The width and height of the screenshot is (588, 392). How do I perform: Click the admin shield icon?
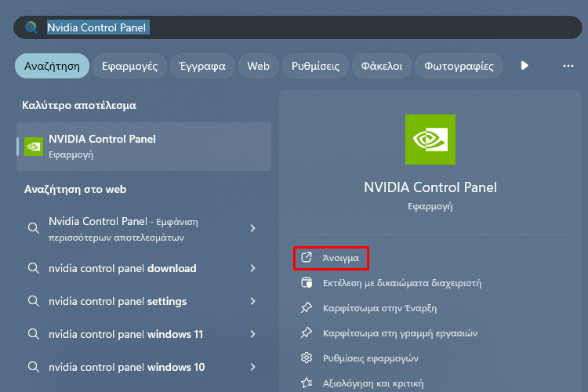coord(307,282)
